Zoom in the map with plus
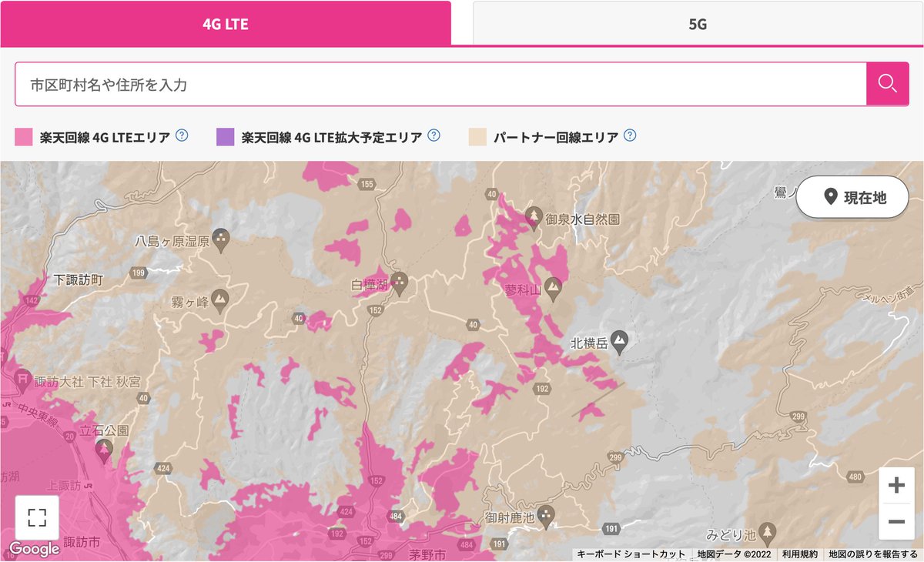 (x=896, y=486)
